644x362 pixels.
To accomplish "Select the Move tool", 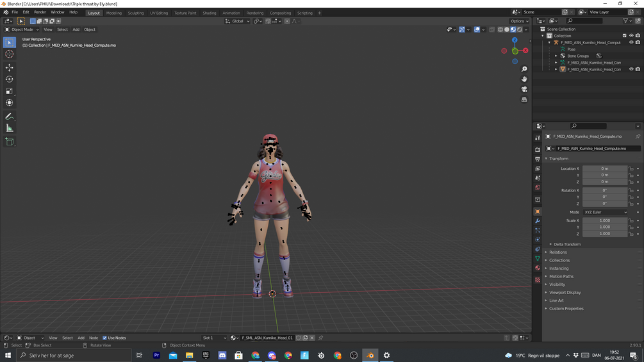I will pos(10,67).
